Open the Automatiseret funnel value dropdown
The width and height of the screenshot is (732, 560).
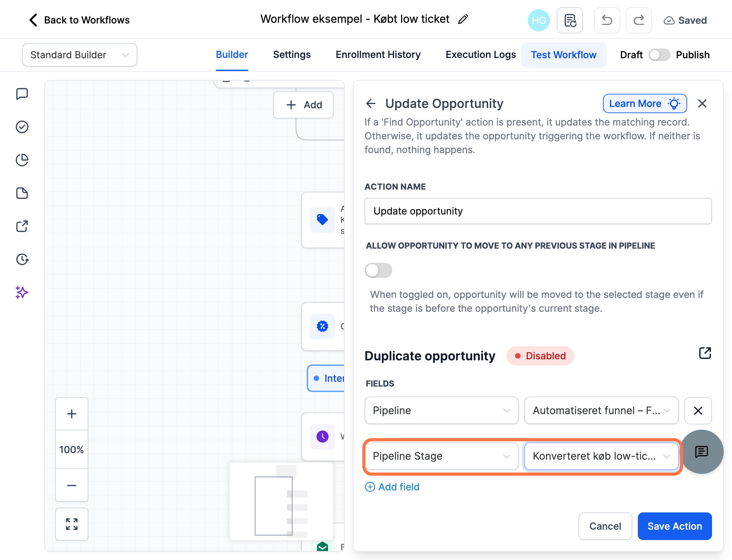(601, 410)
